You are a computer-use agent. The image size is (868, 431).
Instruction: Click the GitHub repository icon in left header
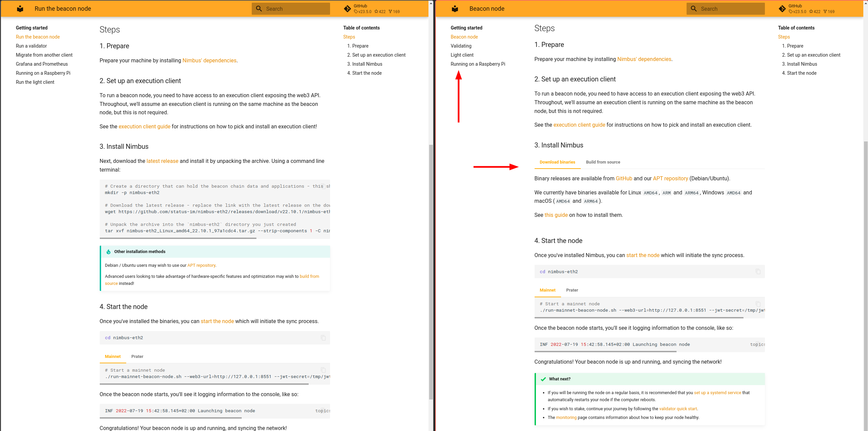coord(347,9)
